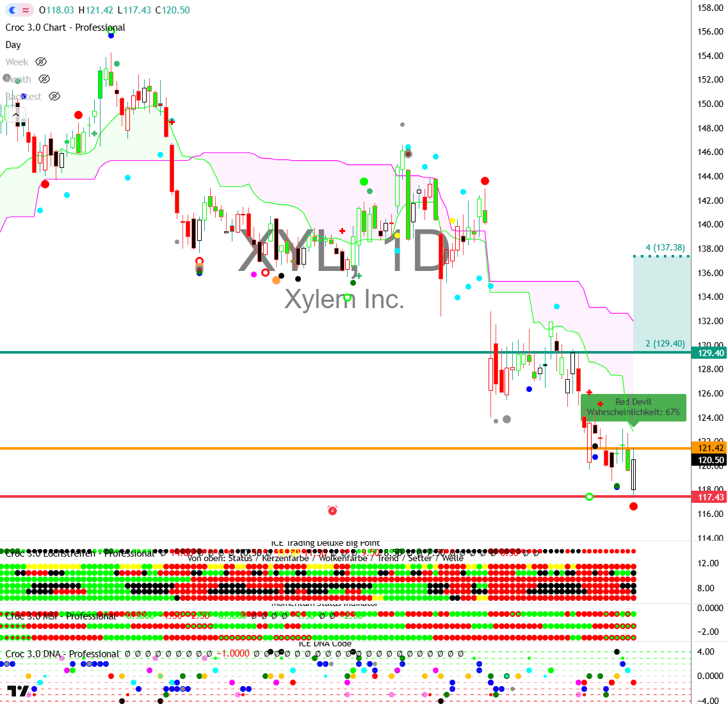Open the Croc 3.0 DNA - Professional legend

tap(62, 654)
